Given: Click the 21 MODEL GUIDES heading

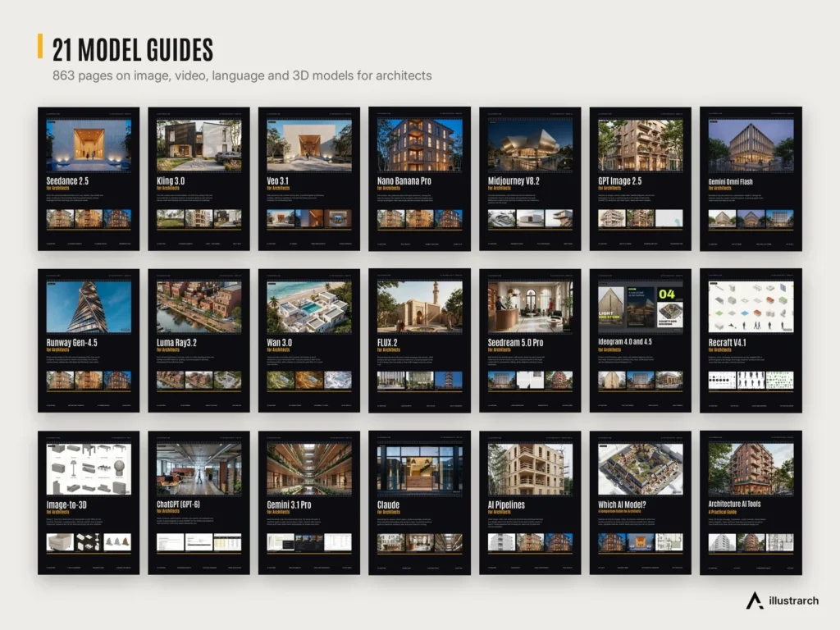Looking at the screenshot, I should click(x=132, y=50).
